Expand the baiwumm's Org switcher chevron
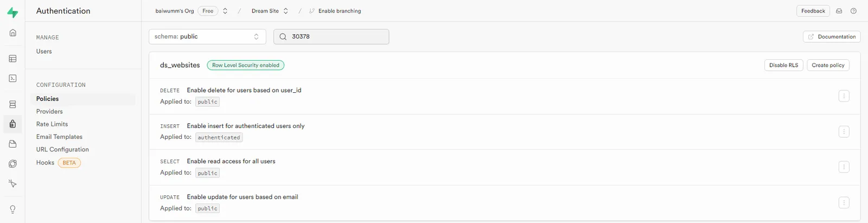 click(x=225, y=11)
